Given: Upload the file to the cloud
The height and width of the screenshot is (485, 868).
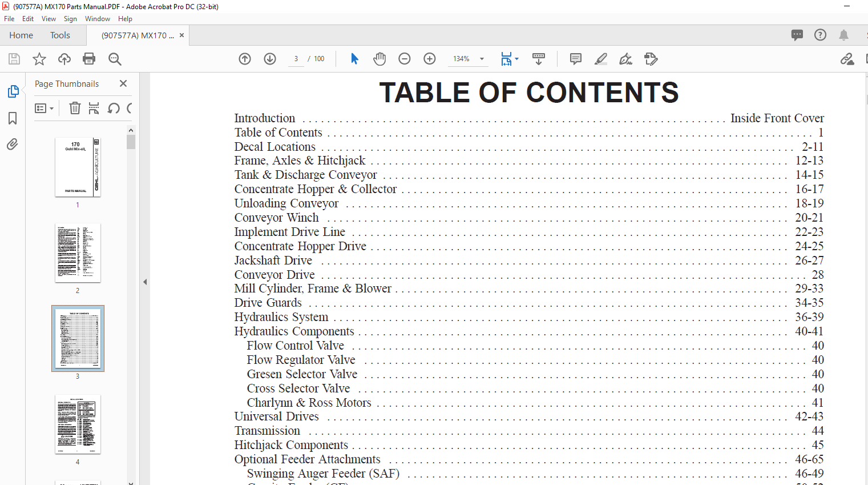Looking at the screenshot, I should (64, 59).
